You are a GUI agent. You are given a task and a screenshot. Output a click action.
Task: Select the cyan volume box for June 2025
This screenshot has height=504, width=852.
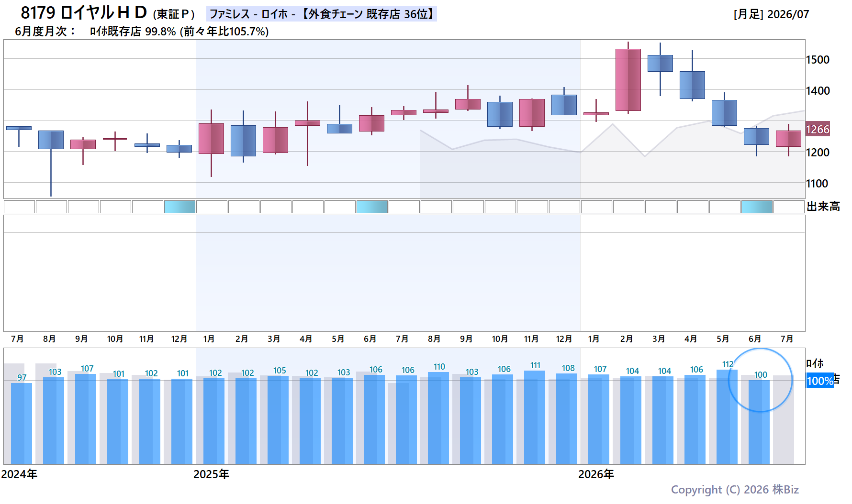click(372, 207)
